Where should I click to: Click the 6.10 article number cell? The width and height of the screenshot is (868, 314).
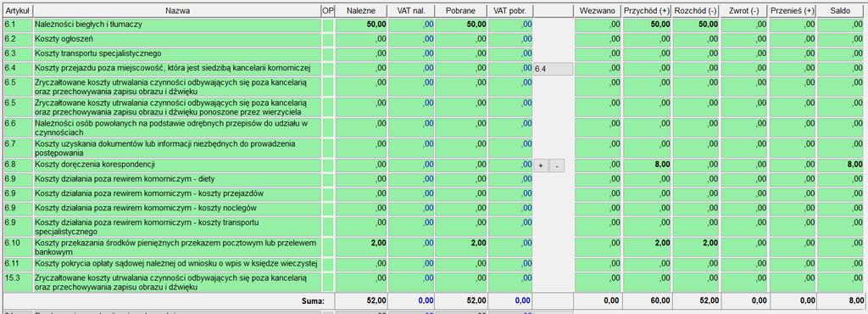pyautogui.click(x=18, y=247)
